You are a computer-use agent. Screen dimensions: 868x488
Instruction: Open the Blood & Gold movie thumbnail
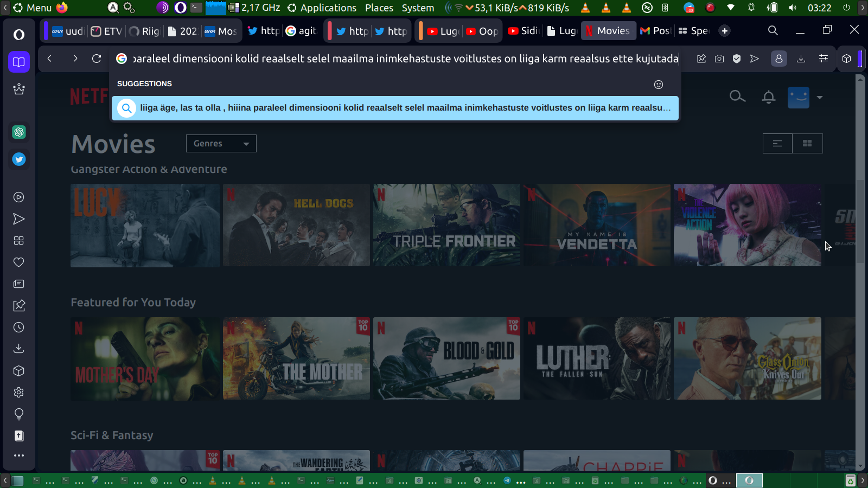446,358
